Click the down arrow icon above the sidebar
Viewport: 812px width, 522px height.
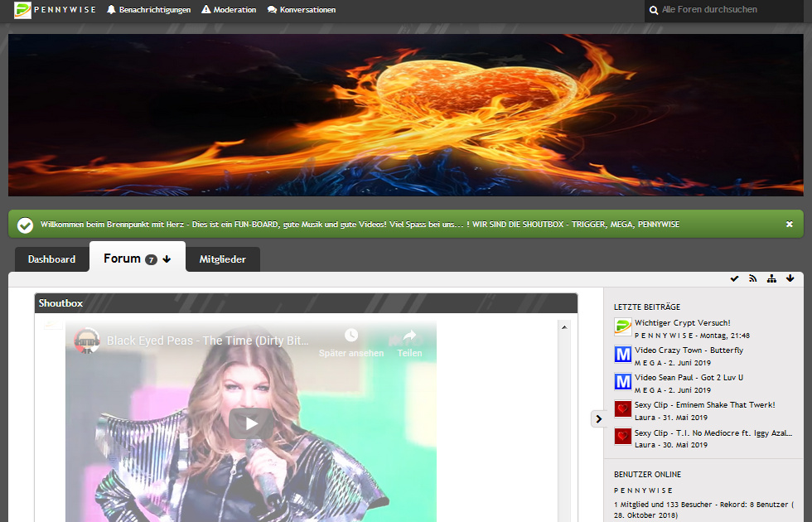(790, 279)
